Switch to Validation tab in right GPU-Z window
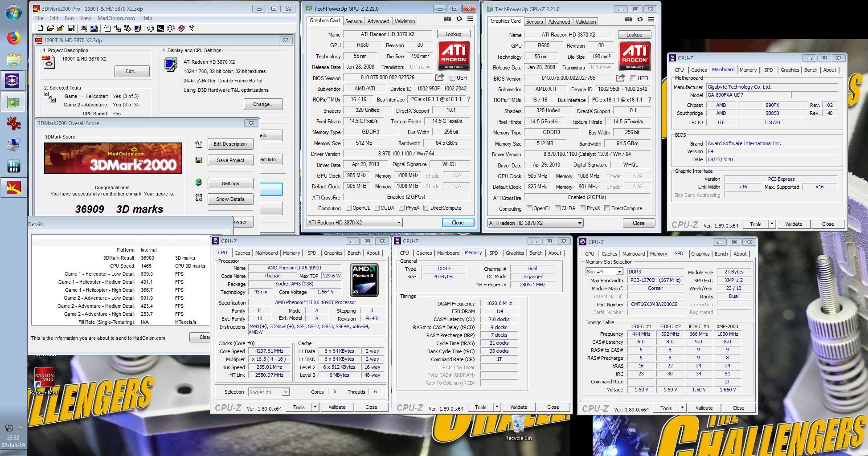868x456 pixels. [585, 22]
